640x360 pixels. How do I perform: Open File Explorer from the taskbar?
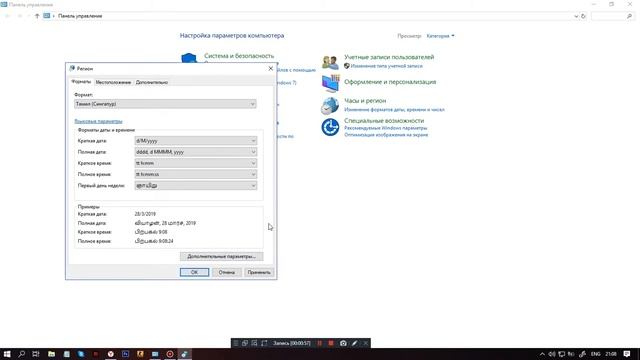pos(51,354)
